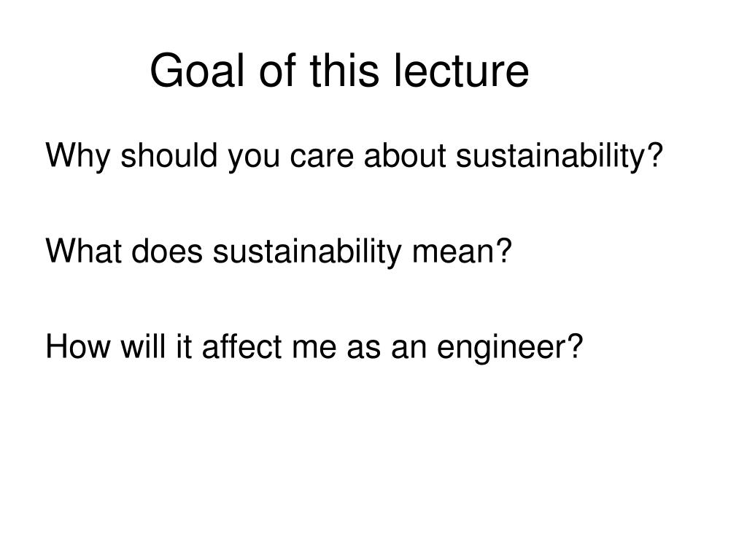Select the word "How" in the third question
Screen dimensions: 747x560
click(x=77, y=346)
